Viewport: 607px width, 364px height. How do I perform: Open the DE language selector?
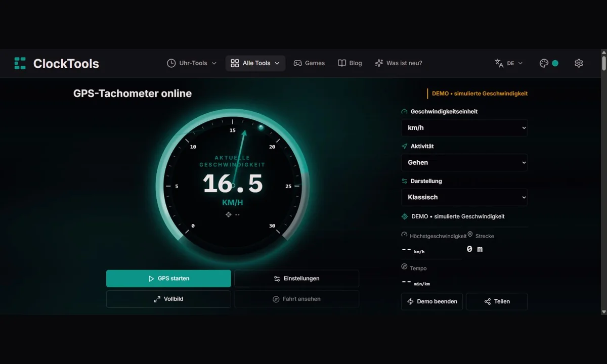(509, 63)
